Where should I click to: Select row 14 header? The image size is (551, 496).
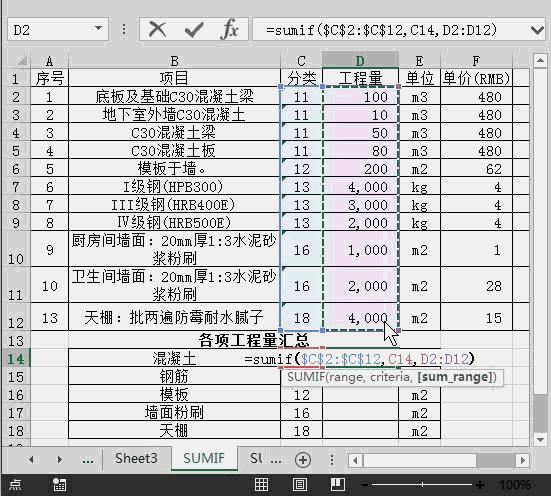click(15, 359)
